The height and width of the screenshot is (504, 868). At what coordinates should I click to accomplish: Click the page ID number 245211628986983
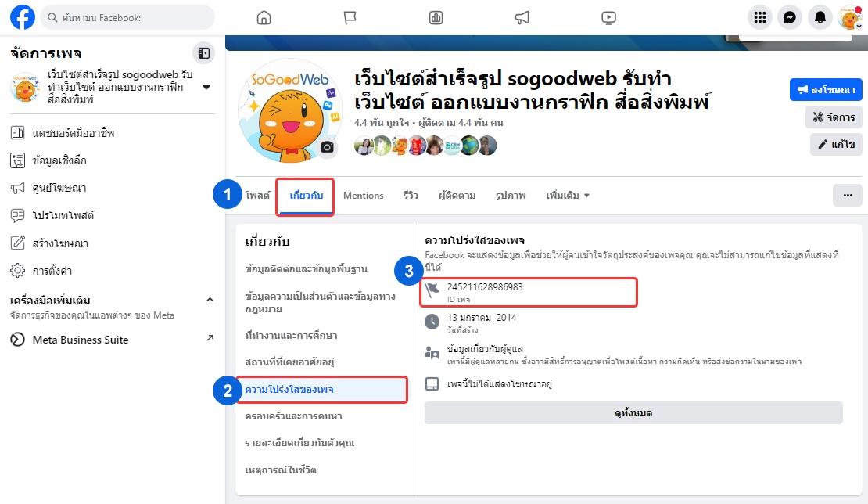pyautogui.click(x=485, y=287)
